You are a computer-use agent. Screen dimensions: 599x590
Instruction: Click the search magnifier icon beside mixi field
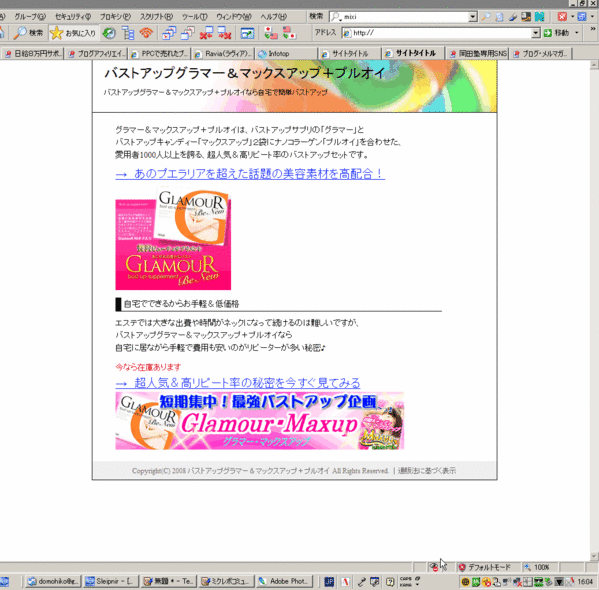(x=486, y=16)
